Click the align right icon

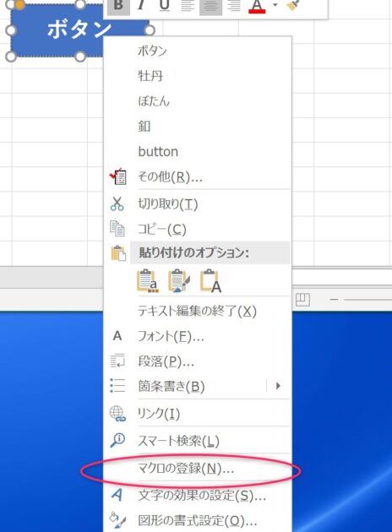[x=233, y=6]
